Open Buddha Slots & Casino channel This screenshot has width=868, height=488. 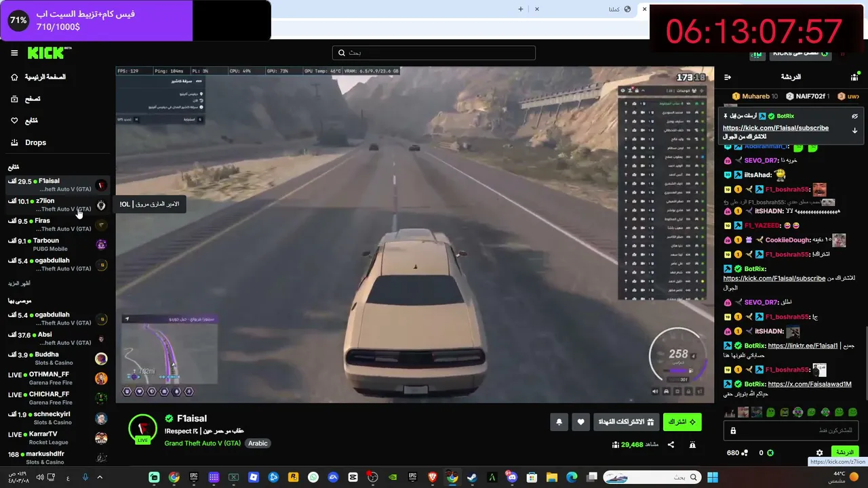(58, 358)
